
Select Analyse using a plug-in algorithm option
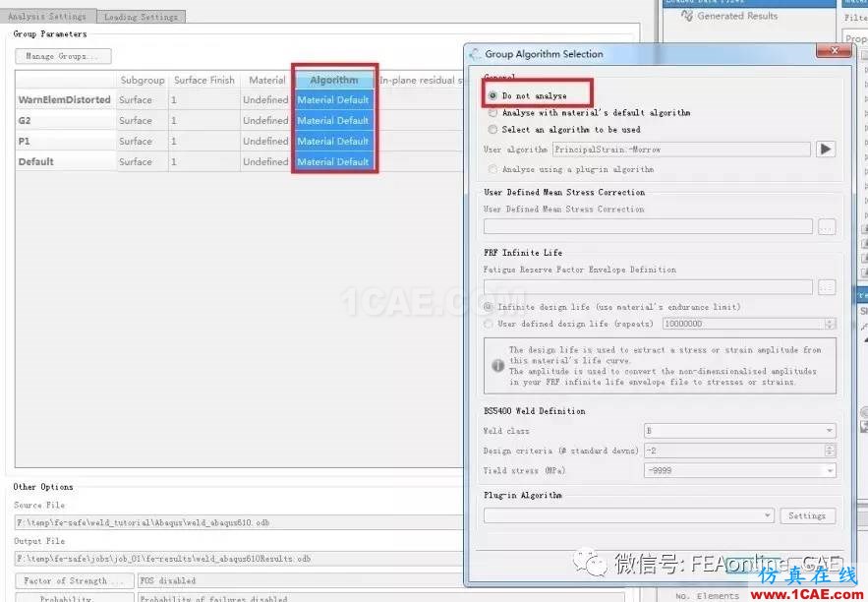click(492, 169)
